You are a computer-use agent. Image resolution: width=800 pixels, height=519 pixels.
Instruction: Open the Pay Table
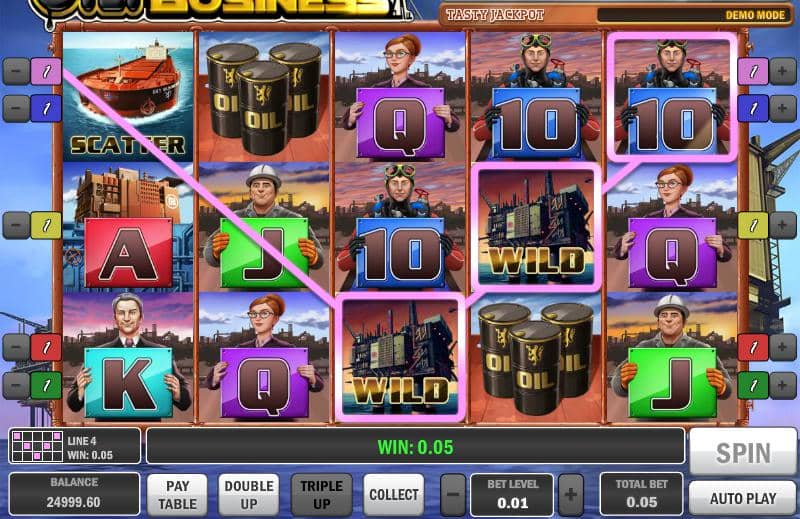click(x=177, y=495)
